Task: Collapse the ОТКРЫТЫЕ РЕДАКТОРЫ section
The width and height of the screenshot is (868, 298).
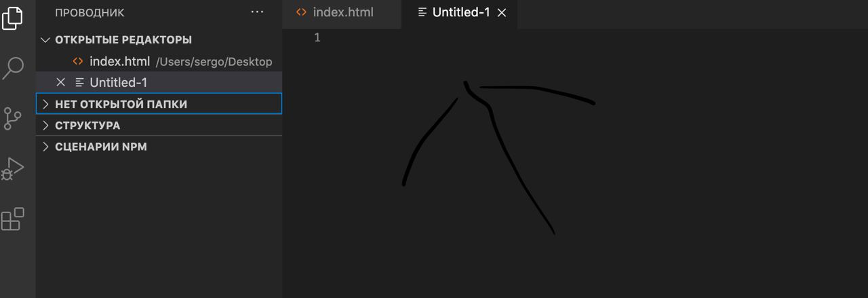Action: 45,40
